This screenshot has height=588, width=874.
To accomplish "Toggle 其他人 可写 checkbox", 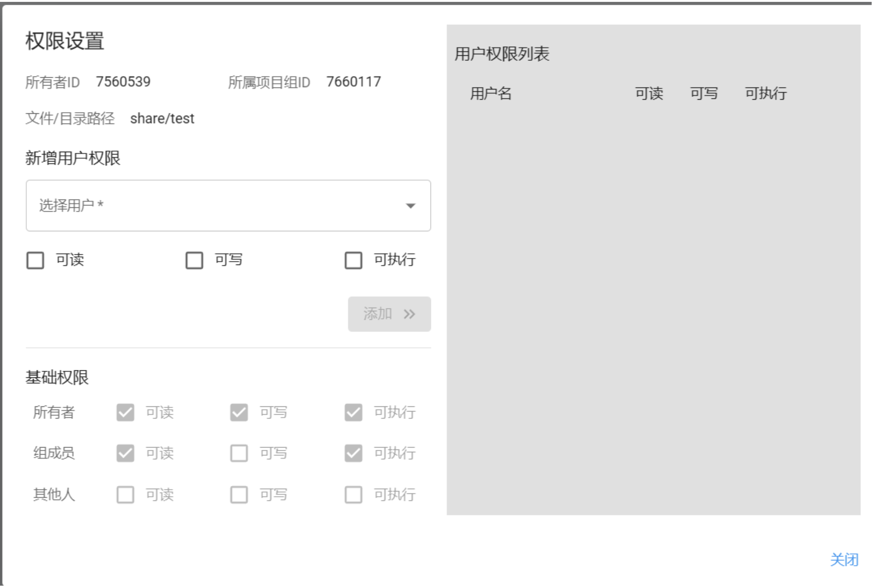I will pyautogui.click(x=239, y=494).
